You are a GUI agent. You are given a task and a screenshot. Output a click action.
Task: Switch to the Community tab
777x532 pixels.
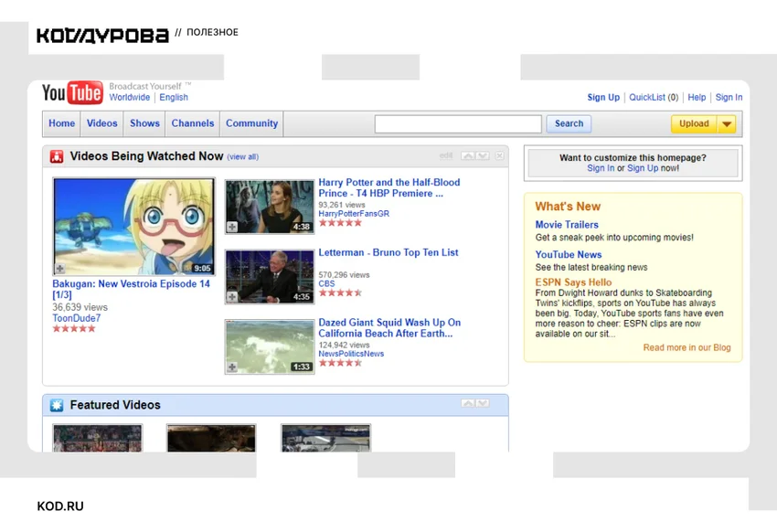[x=251, y=123]
